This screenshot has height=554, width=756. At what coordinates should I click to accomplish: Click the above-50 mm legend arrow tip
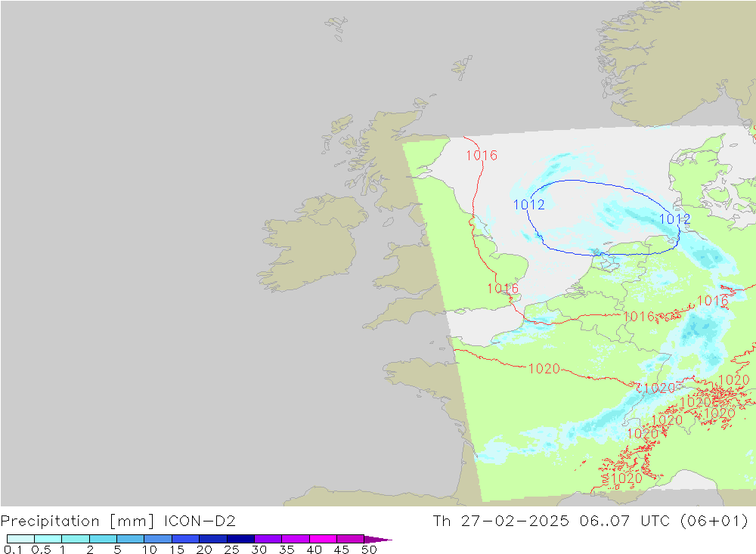[x=377, y=540]
